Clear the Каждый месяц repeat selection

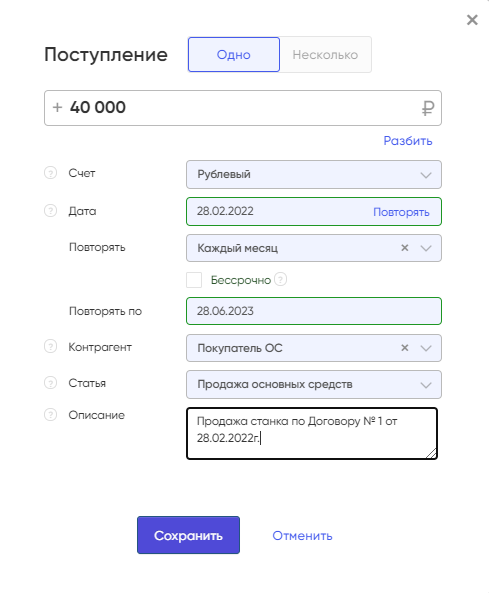tap(405, 248)
